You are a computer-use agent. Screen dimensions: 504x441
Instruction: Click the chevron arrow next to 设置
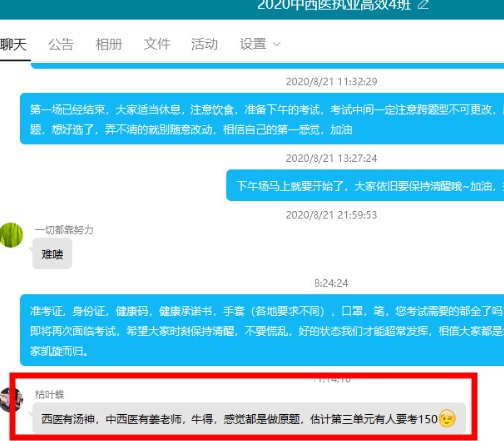(277, 44)
